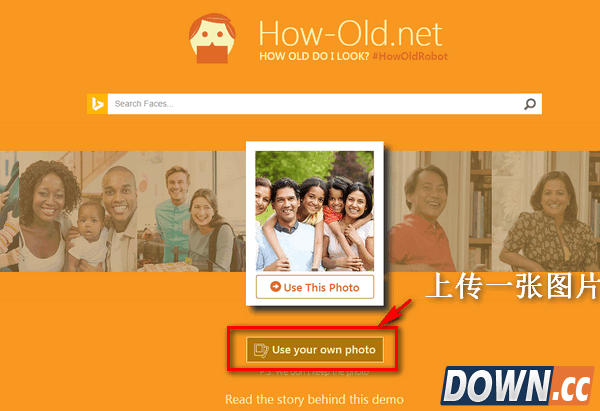Choose the partially visible leftmost photo
Viewport: 600px width, 411px height.
9,211
